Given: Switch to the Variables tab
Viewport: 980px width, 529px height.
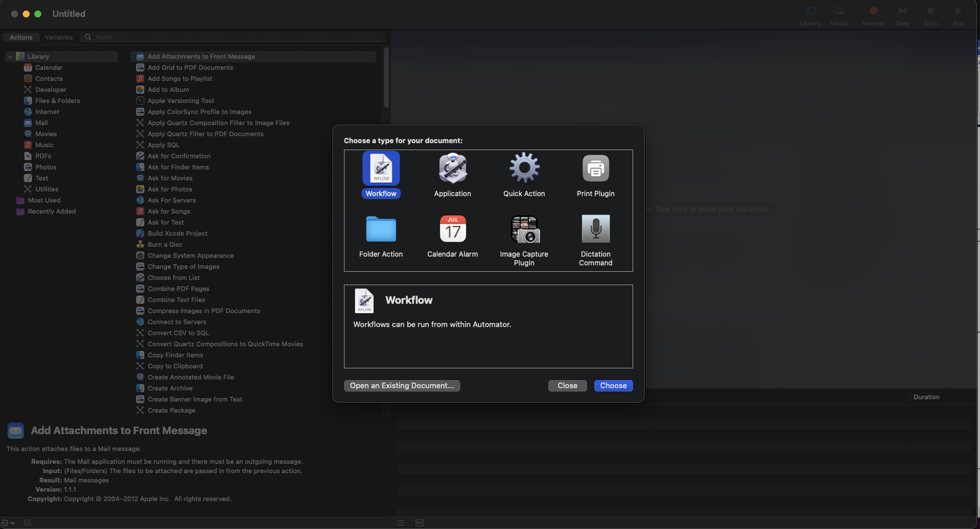Looking at the screenshot, I should [x=59, y=37].
